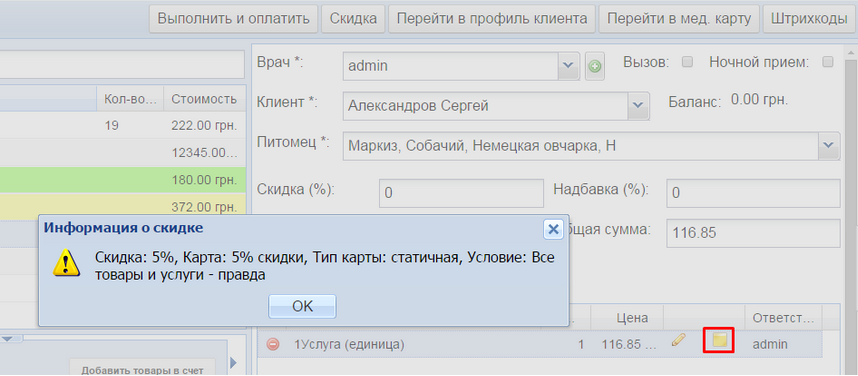
Task: Click OK in the discount dialog
Action: click(x=302, y=306)
